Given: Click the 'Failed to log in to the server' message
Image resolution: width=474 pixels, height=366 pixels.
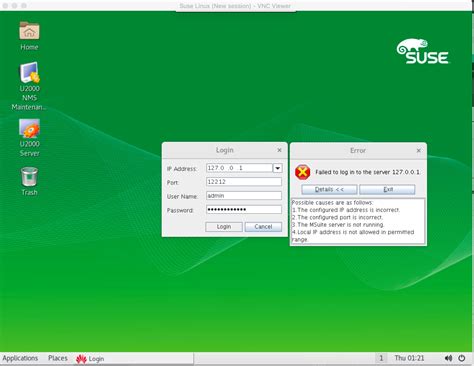Looking at the screenshot, I should click(367, 172).
